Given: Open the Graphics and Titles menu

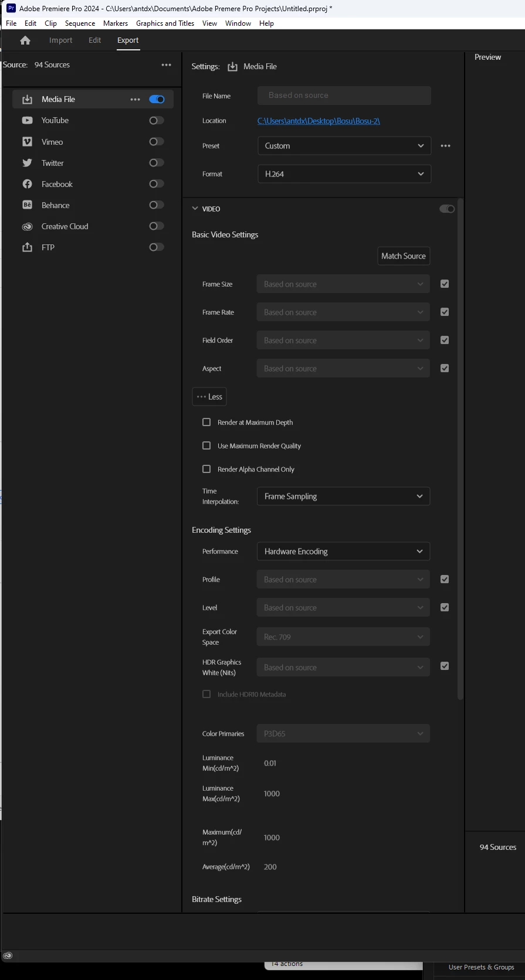Looking at the screenshot, I should pos(165,23).
